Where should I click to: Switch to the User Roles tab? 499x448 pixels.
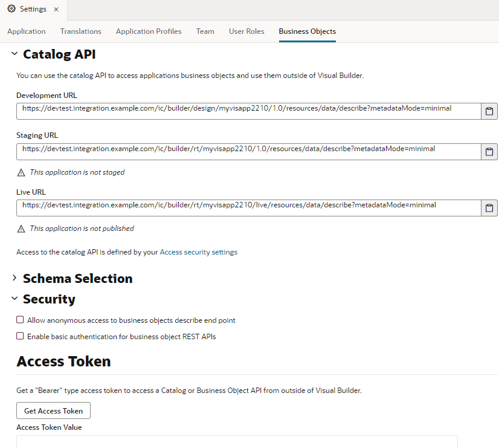pyautogui.click(x=246, y=31)
